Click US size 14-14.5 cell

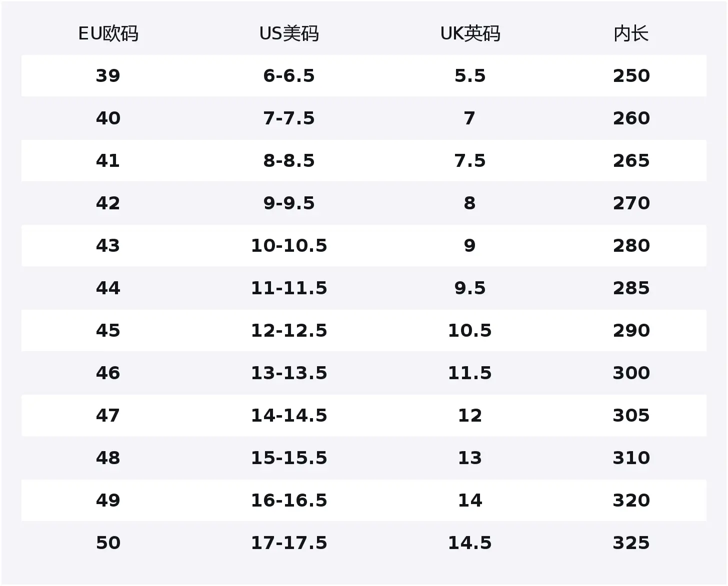tap(289, 416)
